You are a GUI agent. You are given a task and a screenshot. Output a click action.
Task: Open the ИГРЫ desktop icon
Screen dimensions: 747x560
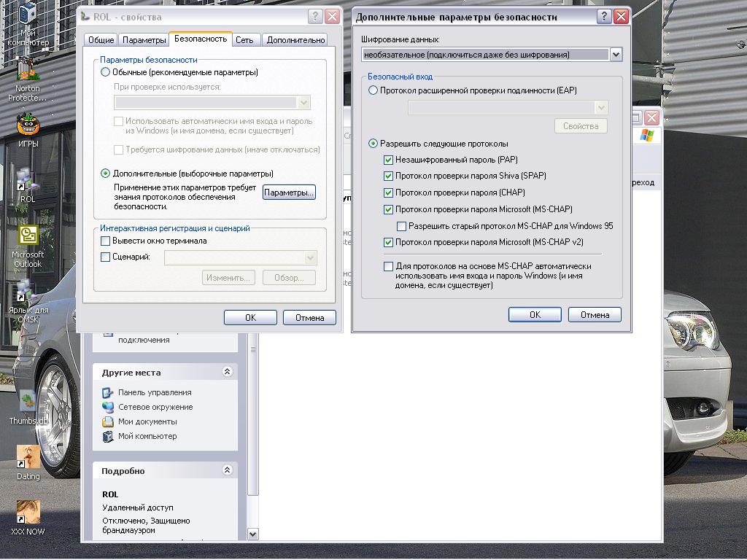coord(28,125)
